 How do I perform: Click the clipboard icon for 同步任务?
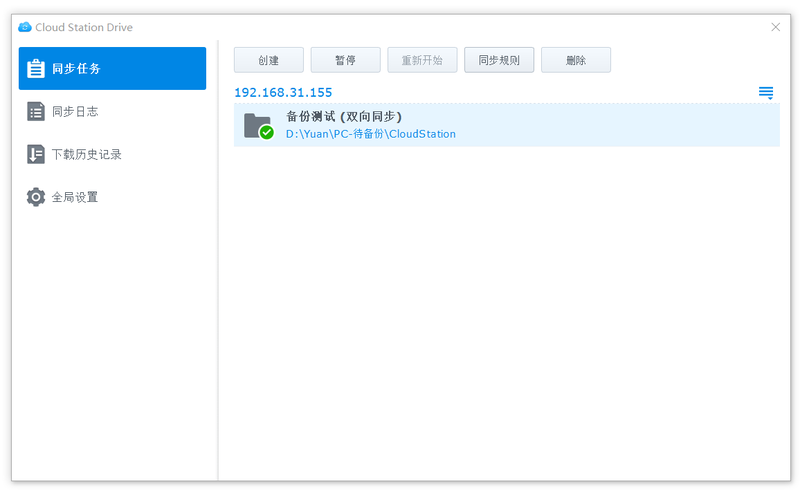(x=36, y=69)
